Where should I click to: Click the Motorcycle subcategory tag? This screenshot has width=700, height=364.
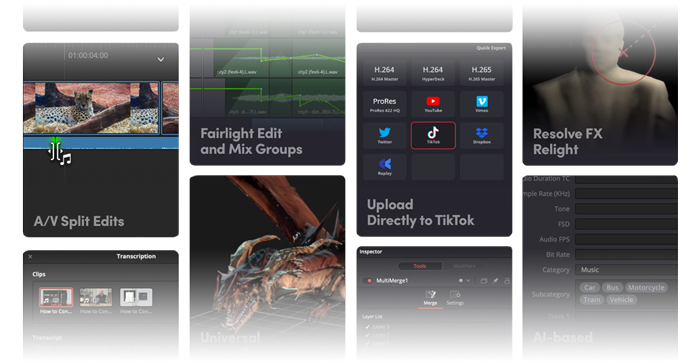pyautogui.click(x=646, y=288)
